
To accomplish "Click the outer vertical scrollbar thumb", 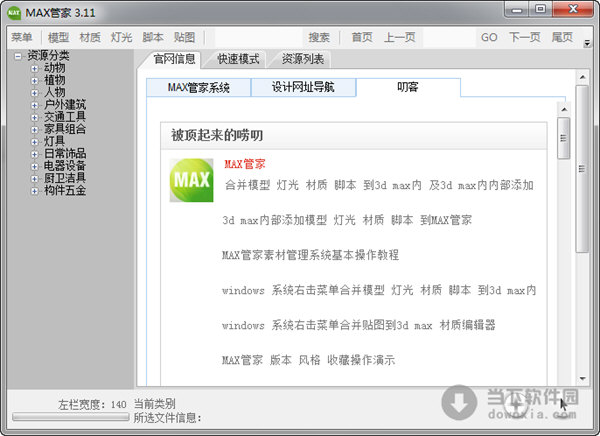I will 582,169.
